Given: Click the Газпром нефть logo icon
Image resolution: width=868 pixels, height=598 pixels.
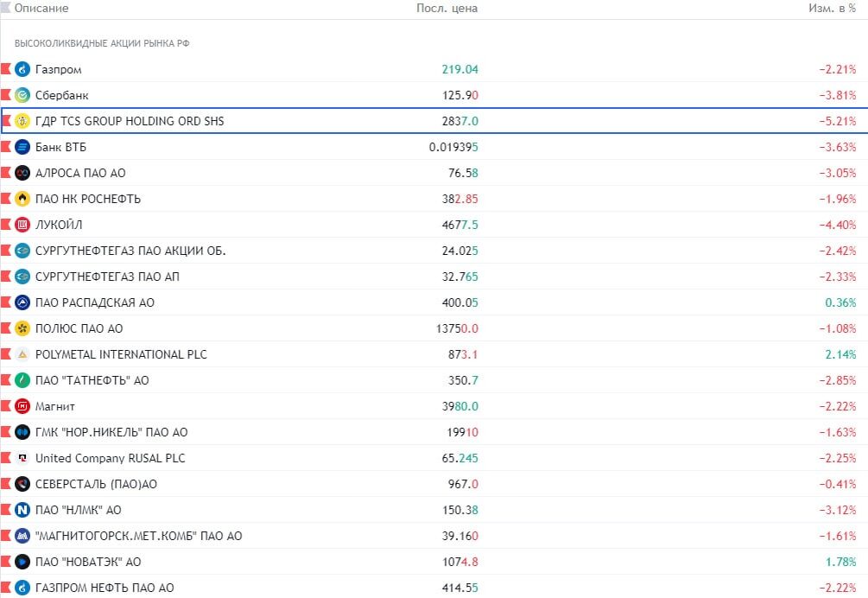Looking at the screenshot, I should click(22, 588).
